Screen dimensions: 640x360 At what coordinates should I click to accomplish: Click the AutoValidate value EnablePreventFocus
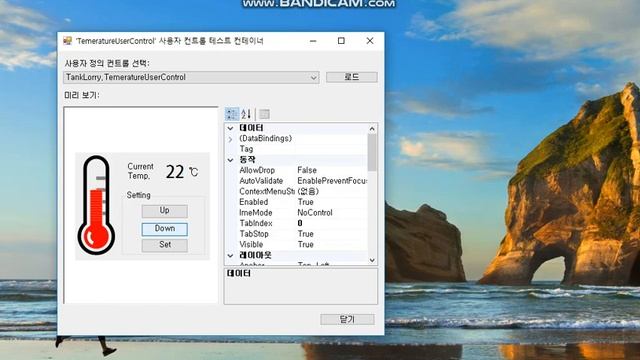pos(331,181)
